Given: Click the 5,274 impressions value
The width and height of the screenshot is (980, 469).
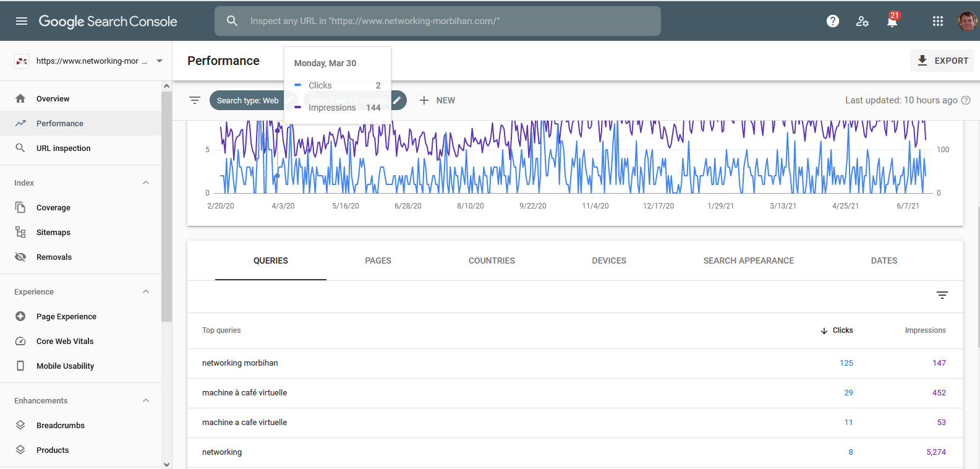Looking at the screenshot, I should [x=936, y=452].
